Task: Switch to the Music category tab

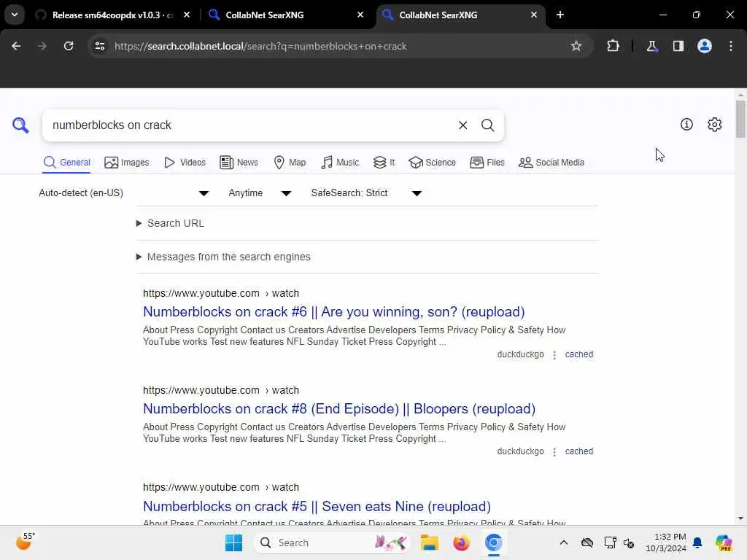Action: (x=340, y=163)
